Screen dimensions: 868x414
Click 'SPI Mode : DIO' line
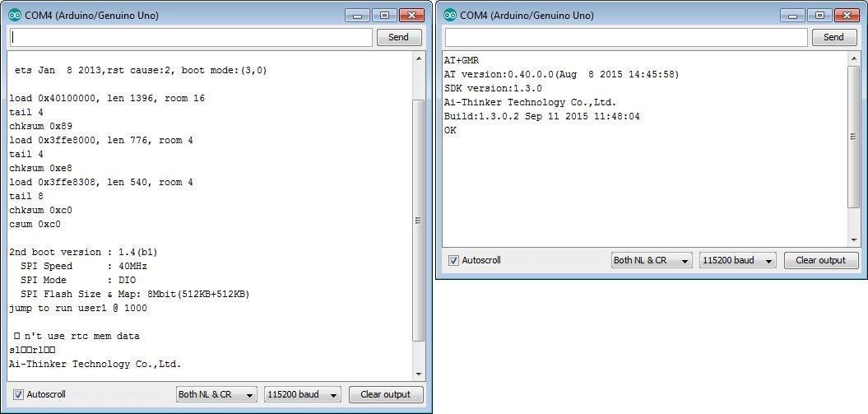(77, 280)
